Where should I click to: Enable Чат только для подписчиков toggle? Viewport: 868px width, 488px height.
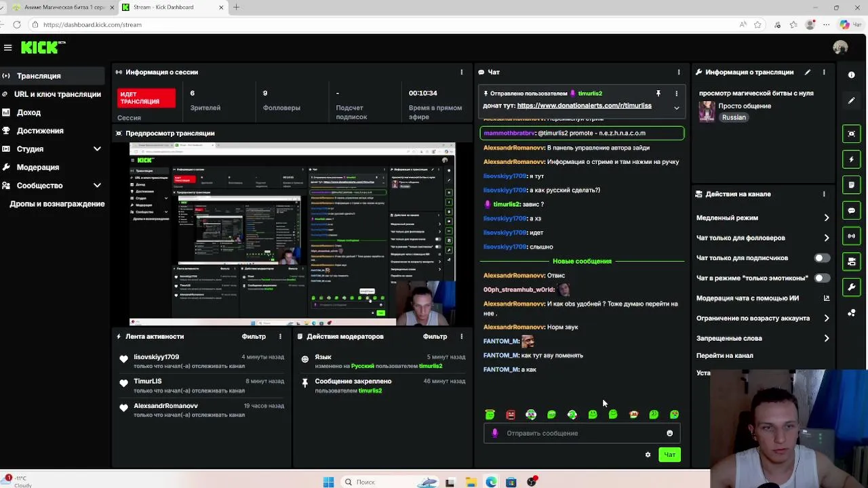click(x=821, y=258)
